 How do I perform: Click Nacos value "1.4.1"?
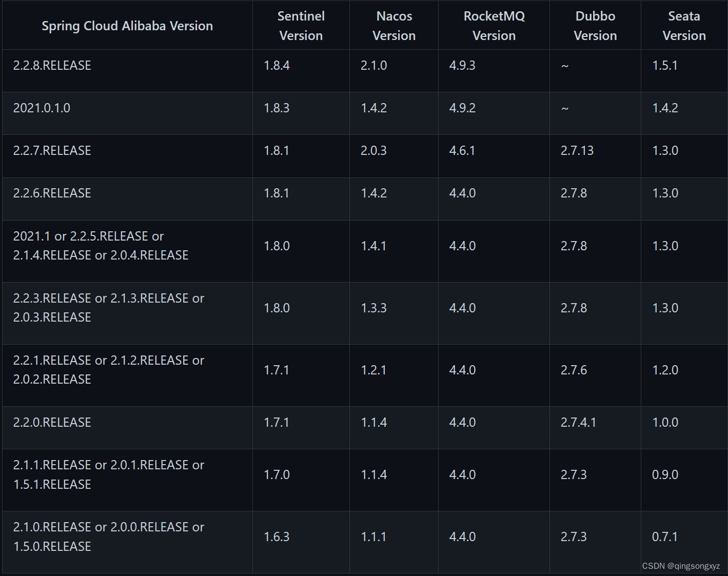click(373, 246)
